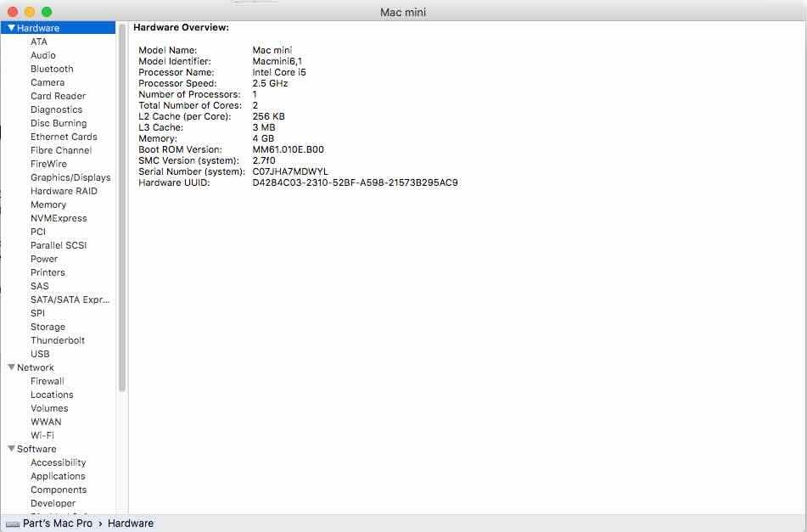
Task: Open Storage entry
Action: pos(48,327)
